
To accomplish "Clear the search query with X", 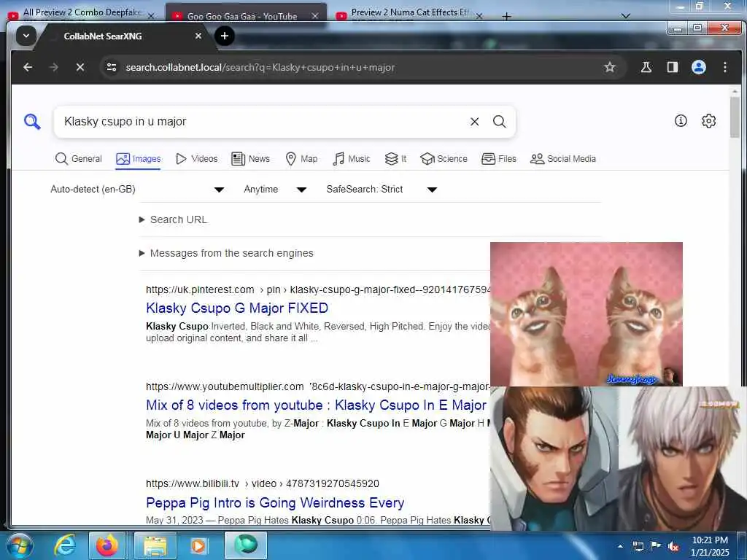I will tap(474, 122).
